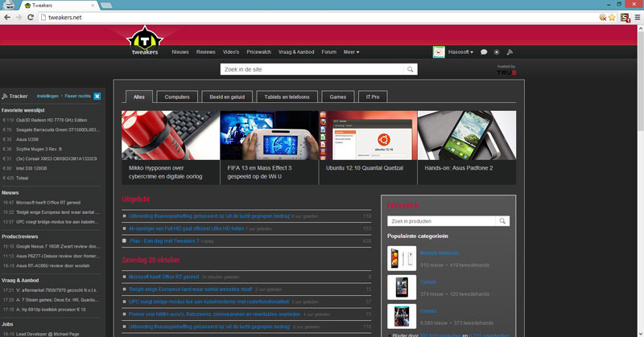Open the messages speech bubble icon
The image size is (644, 337).
click(x=484, y=52)
